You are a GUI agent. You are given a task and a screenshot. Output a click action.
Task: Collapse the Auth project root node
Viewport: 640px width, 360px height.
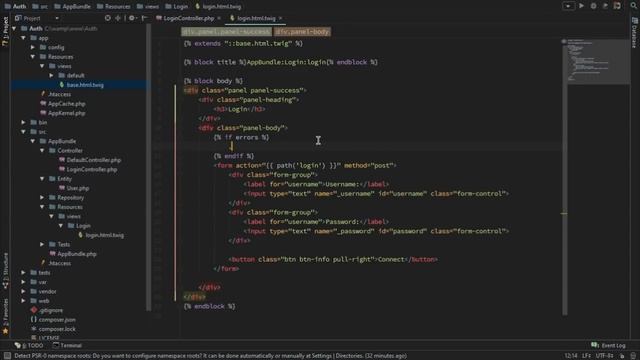[14, 29]
